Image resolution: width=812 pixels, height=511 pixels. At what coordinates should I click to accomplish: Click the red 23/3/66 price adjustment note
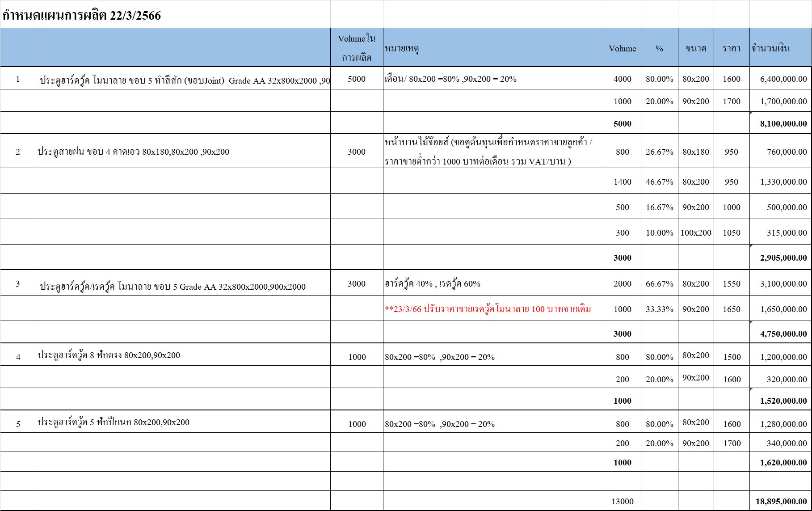[x=488, y=309]
